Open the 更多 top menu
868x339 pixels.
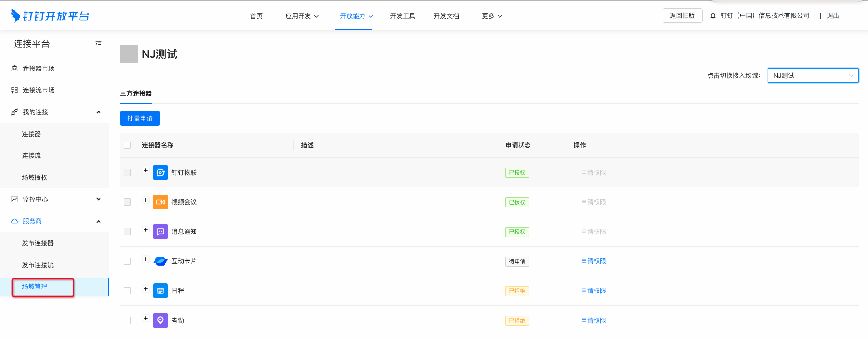coord(492,16)
